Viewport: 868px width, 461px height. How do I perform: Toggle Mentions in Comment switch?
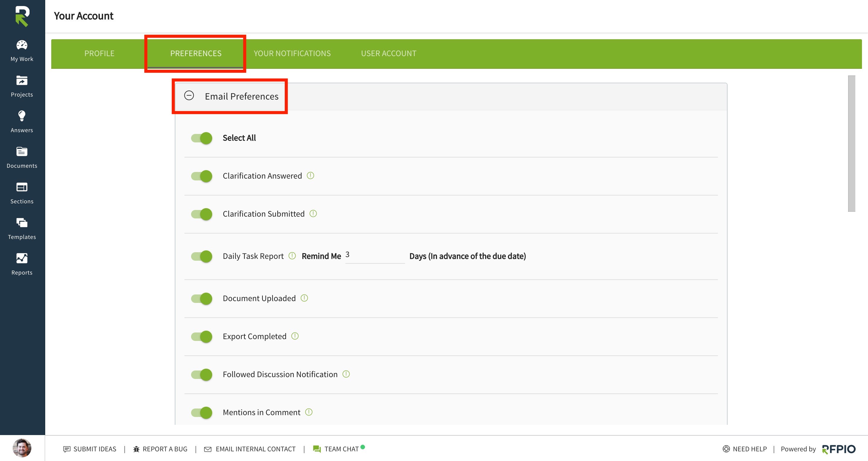pos(202,412)
